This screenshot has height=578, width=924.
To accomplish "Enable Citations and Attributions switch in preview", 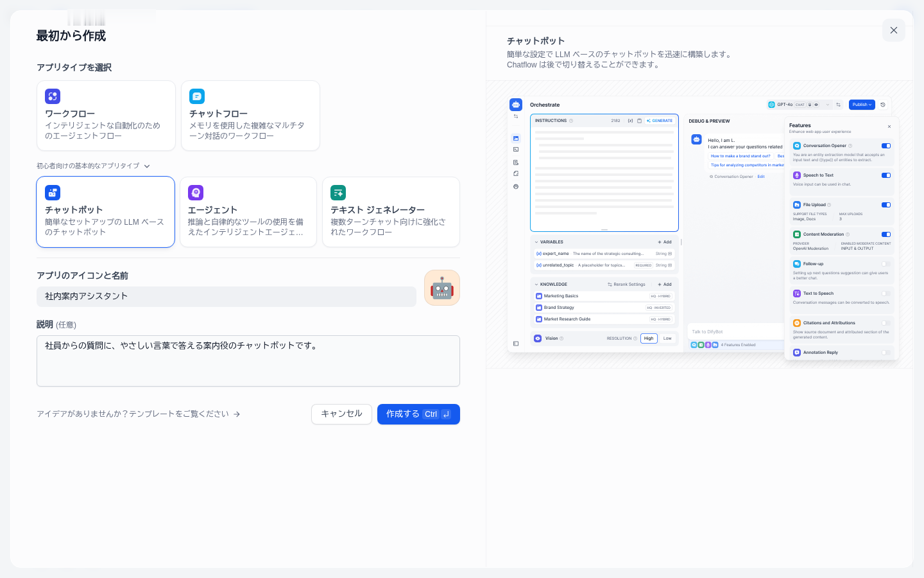I will tap(886, 323).
